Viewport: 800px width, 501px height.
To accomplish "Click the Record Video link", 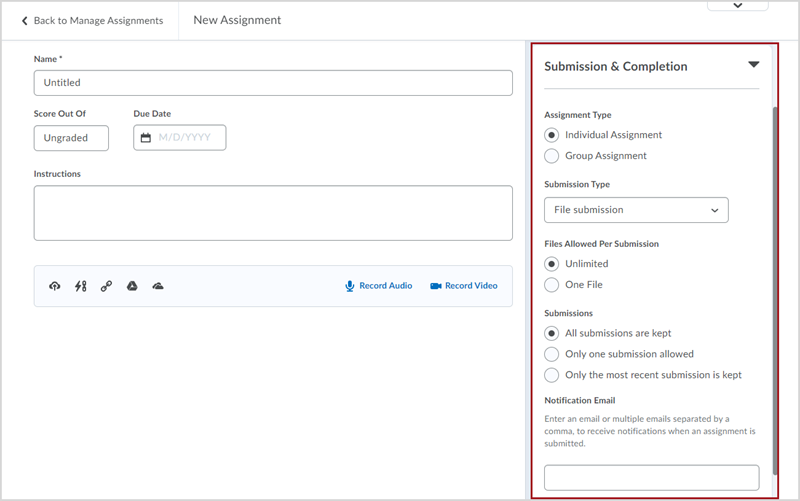I will 471,286.
